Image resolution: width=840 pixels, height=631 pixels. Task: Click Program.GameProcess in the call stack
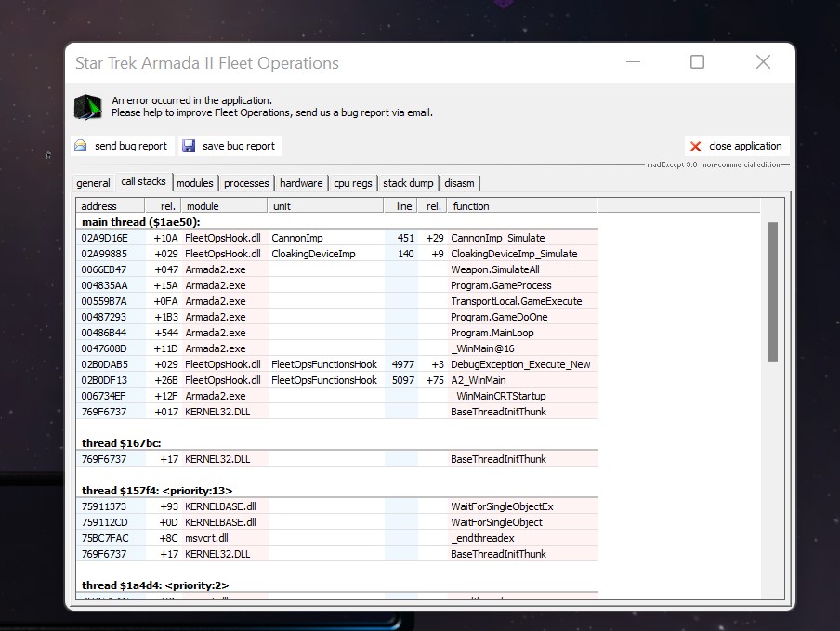pyautogui.click(x=501, y=285)
